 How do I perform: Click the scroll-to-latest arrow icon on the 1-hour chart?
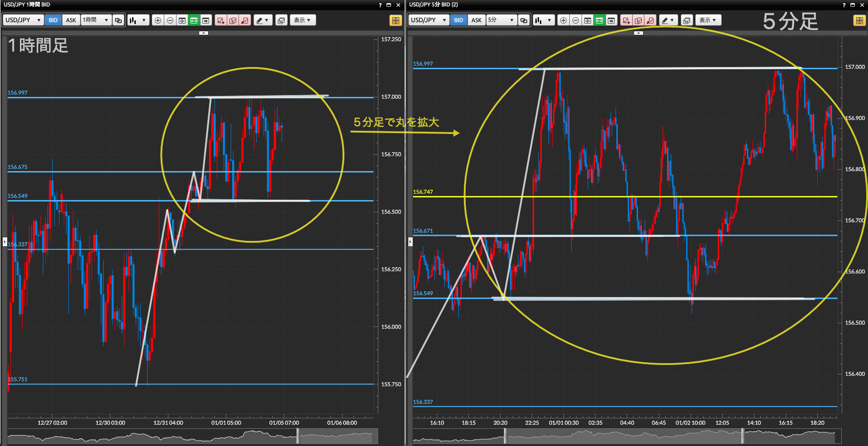206,20
